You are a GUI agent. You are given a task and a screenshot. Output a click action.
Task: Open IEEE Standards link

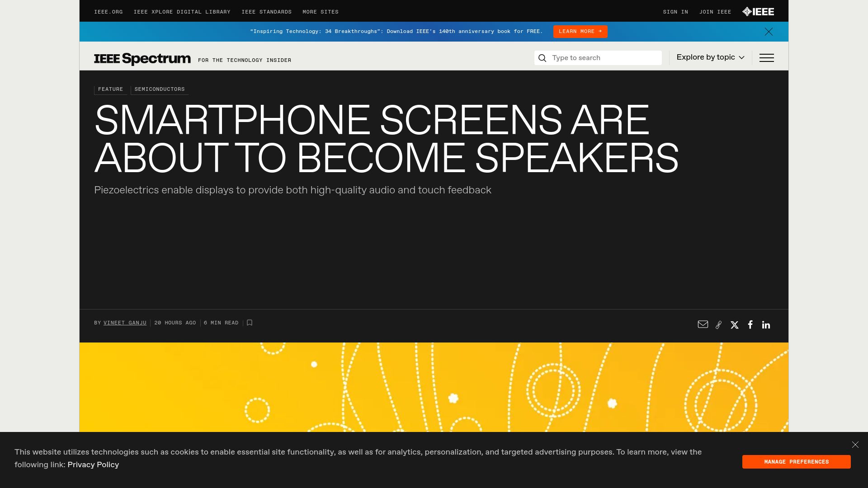267,12
